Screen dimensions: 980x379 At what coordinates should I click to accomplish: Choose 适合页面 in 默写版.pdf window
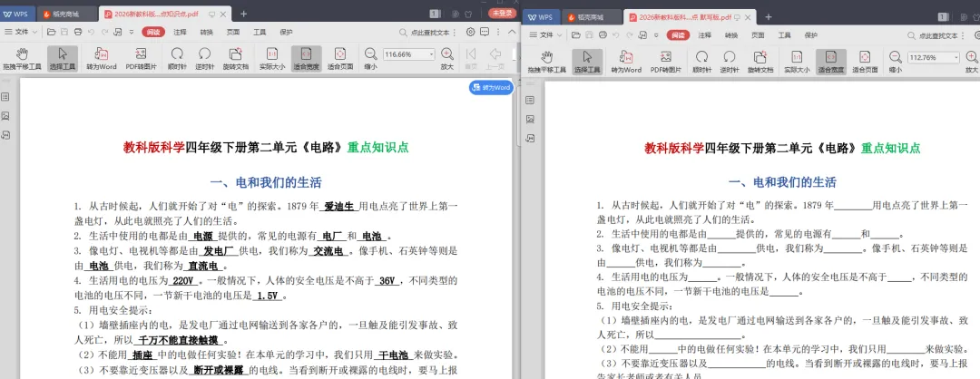click(x=865, y=61)
